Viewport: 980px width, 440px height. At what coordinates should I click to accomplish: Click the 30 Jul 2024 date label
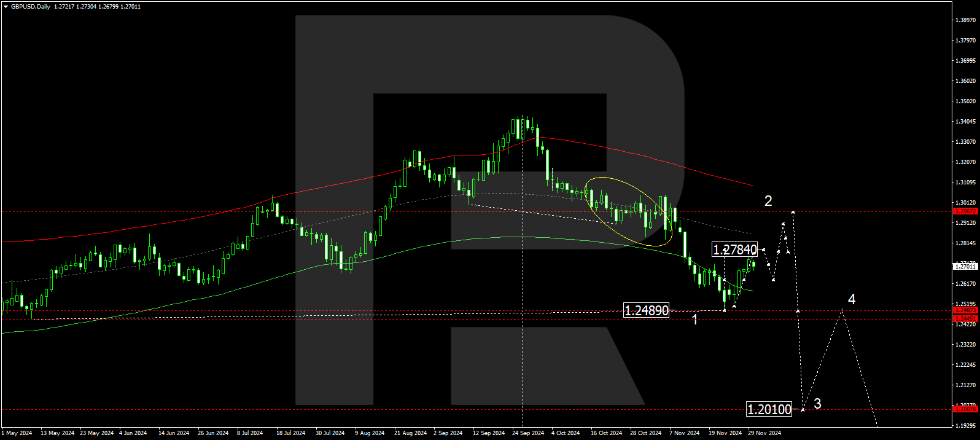coord(330,433)
